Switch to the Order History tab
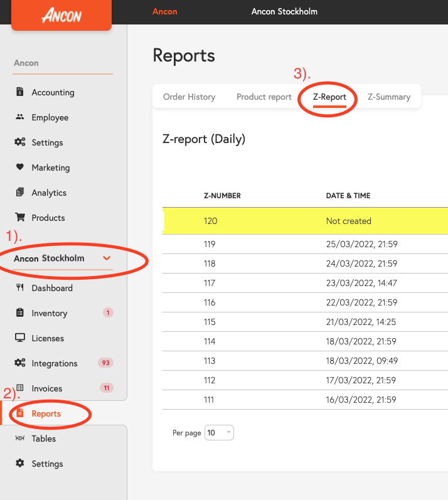 click(189, 97)
